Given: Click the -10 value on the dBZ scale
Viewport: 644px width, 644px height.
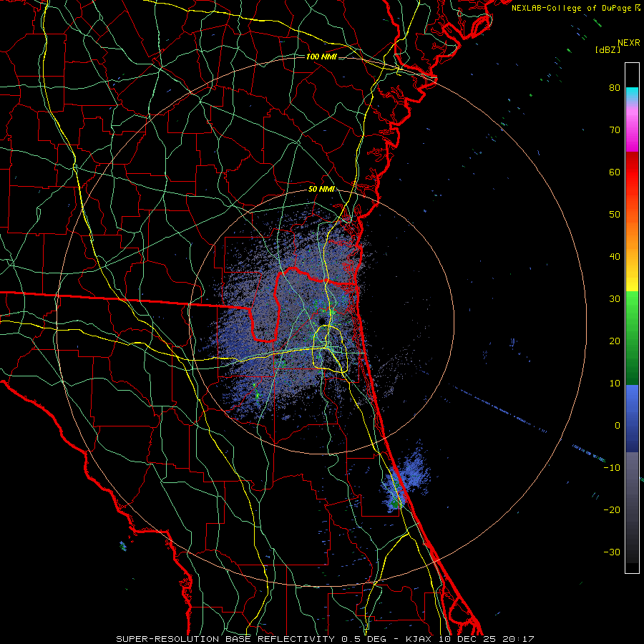Looking at the screenshot, I should click(x=612, y=468).
